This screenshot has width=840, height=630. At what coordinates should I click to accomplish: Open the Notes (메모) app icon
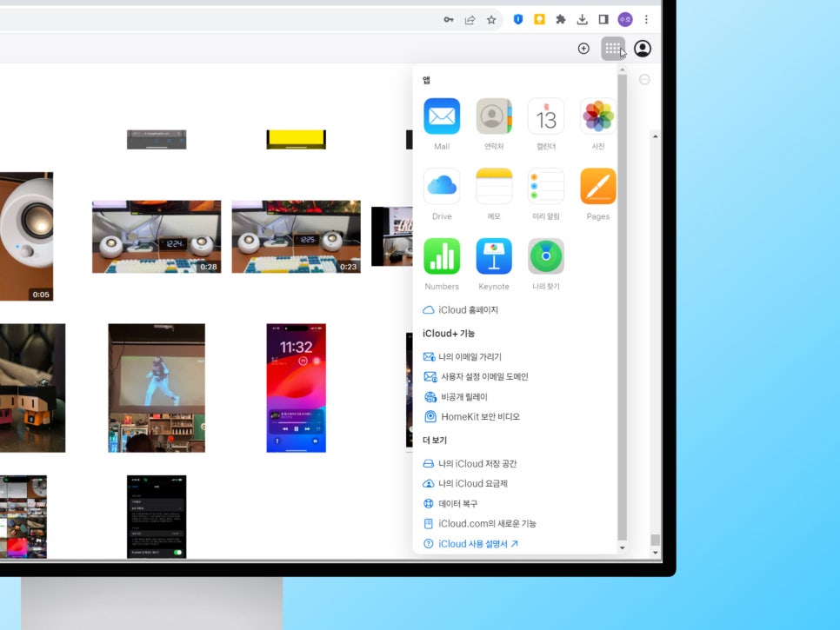pyautogui.click(x=493, y=186)
